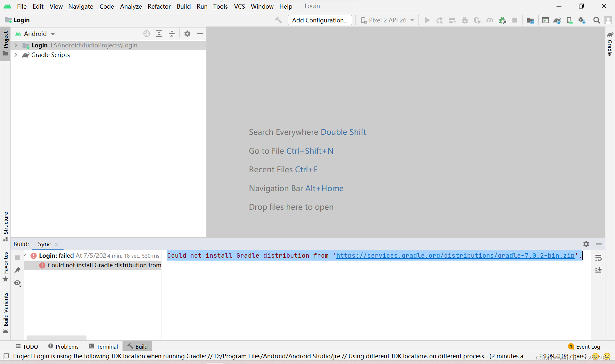Click Sync Project with Gradle Files icon
The image size is (615, 364).
point(557,20)
